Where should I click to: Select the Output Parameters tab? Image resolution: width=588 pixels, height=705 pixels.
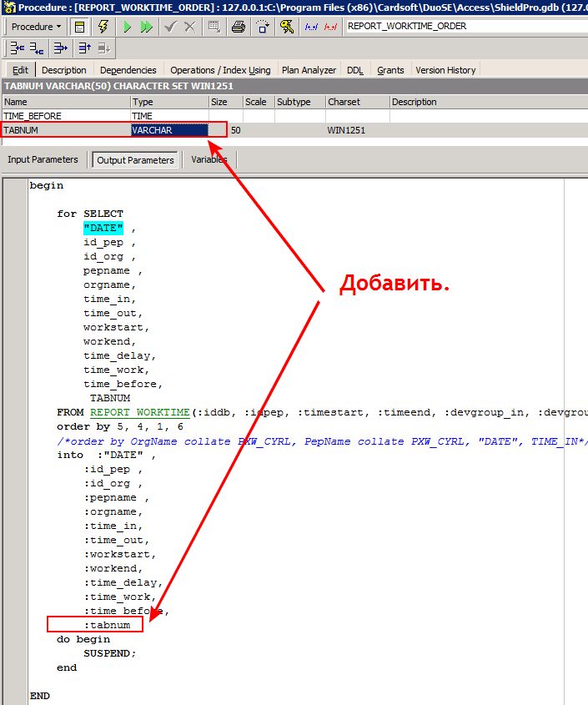click(135, 160)
